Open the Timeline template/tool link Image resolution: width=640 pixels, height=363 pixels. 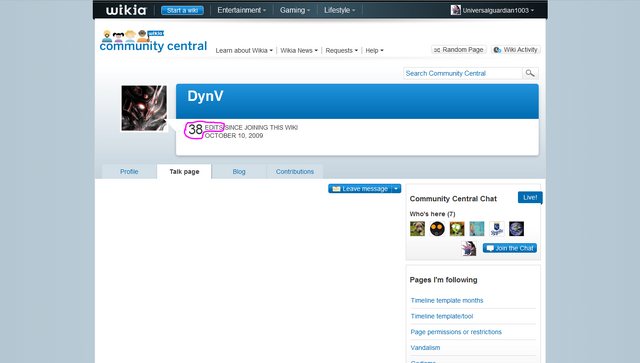click(442, 316)
